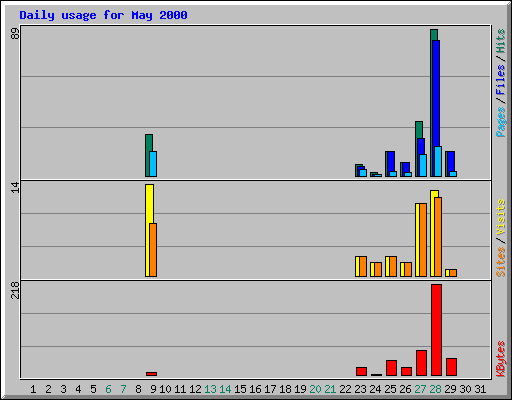Click the cyan pages bar for day 9
The height and width of the screenshot is (400, 512).
pyautogui.click(x=153, y=164)
